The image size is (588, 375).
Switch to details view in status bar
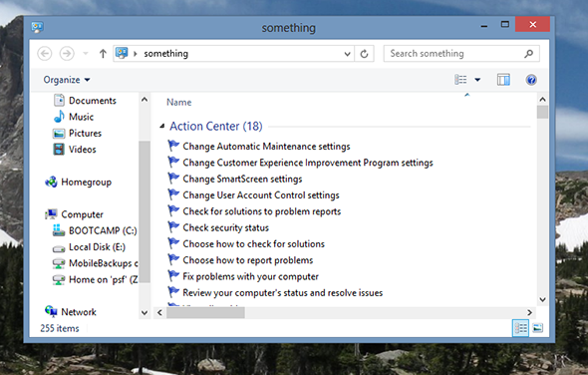tap(520, 328)
